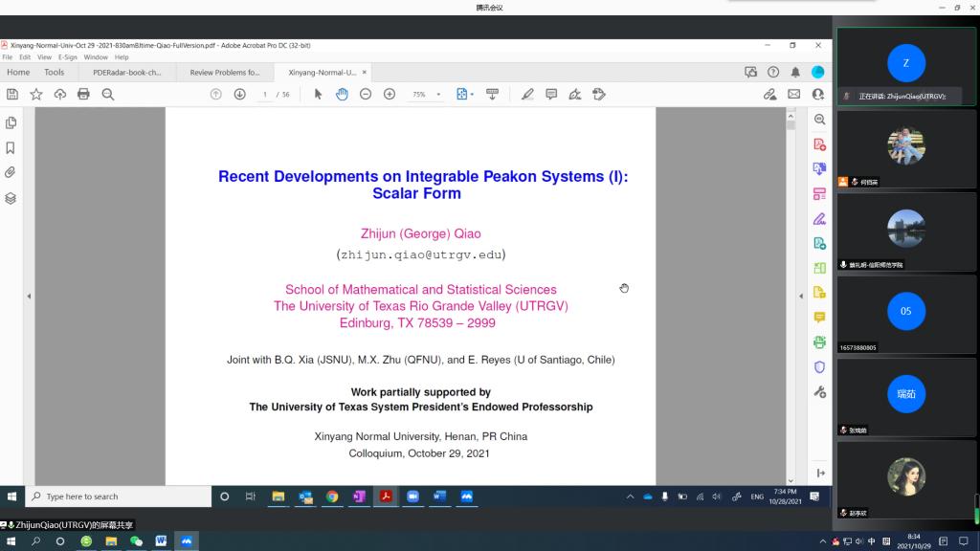Open the highlight pen tool

pyautogui.click(x=527, y=94)
